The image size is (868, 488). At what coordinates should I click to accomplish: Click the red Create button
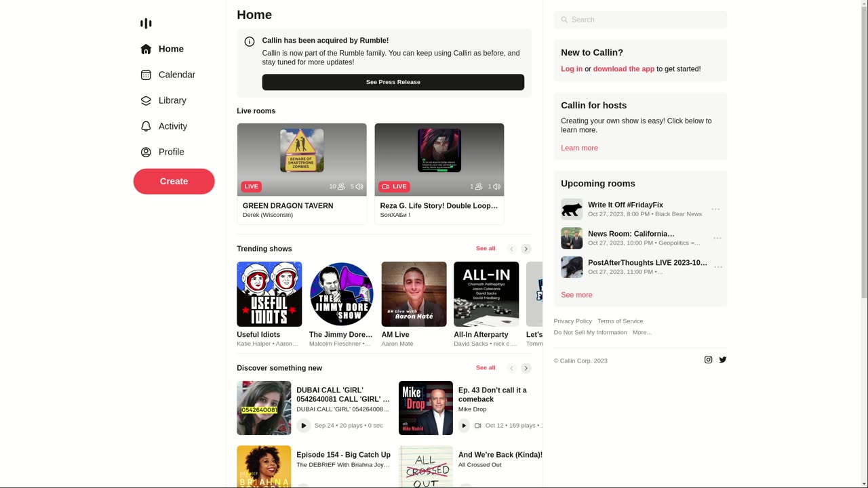click(x=174, y=181)
